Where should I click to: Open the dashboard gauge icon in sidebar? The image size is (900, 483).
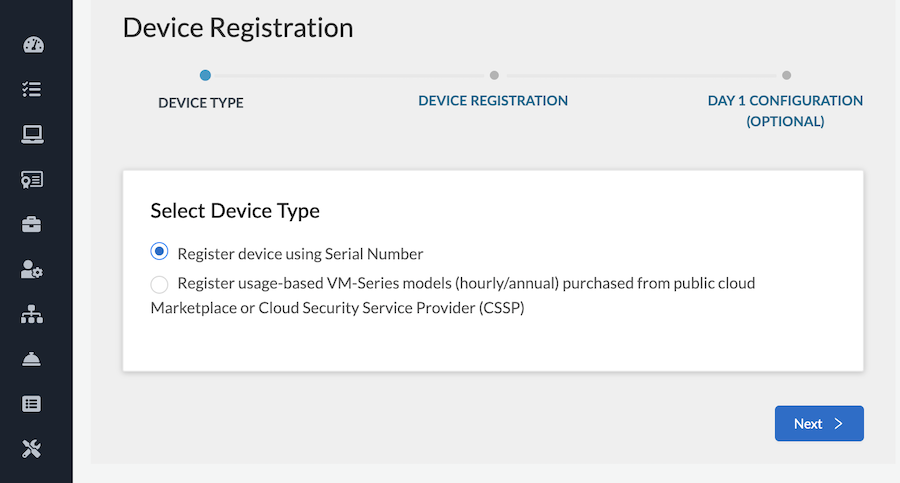33,45
